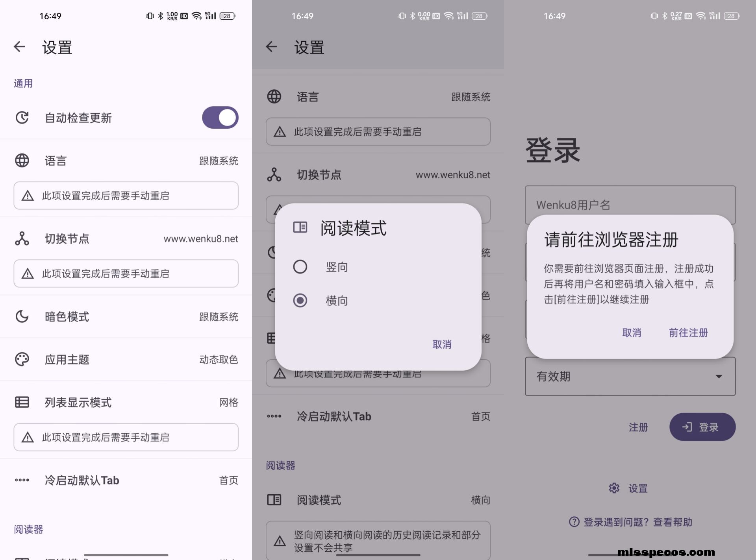Click 取消 in the 阅读模式 dialog
The height and width of the screenshot is (560, 756).
point(442,344)
